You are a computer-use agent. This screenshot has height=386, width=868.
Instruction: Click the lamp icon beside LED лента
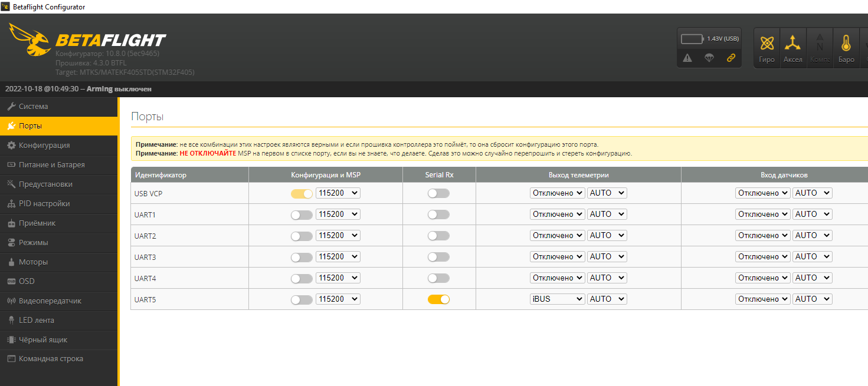(11, 321)
